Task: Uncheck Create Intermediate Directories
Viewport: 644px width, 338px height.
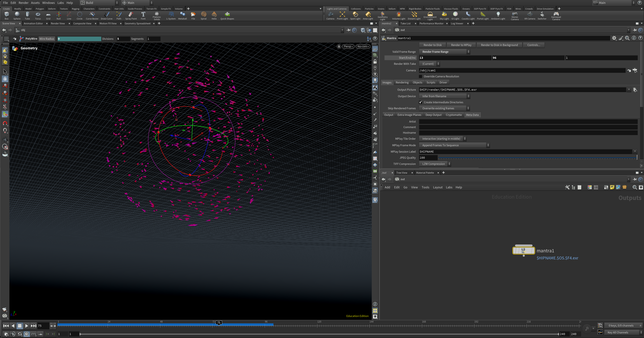Action: (420, 102)
